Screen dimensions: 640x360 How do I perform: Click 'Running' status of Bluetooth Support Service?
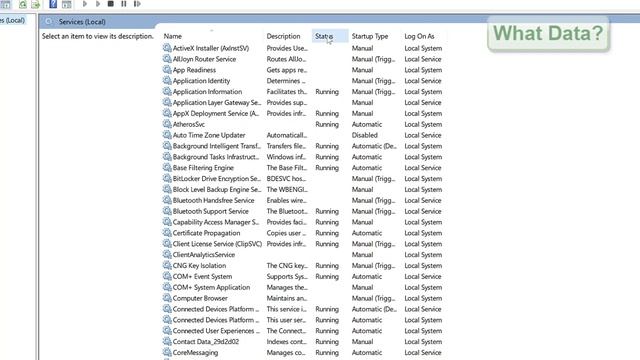327,211
